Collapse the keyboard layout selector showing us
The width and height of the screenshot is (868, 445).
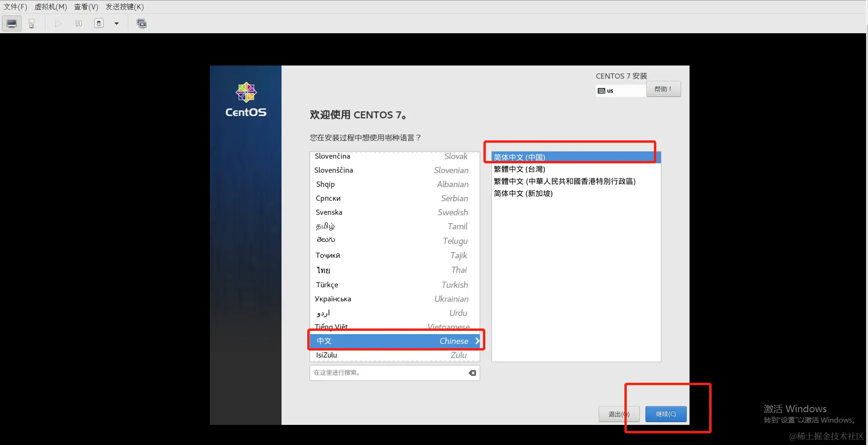tap(619, 90)
